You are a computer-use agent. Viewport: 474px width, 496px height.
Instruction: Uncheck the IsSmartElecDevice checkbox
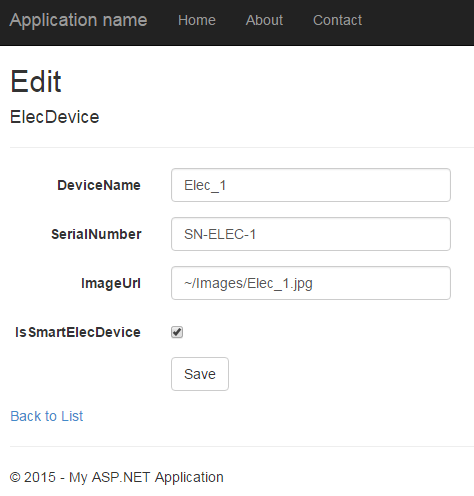pos(177,332)
